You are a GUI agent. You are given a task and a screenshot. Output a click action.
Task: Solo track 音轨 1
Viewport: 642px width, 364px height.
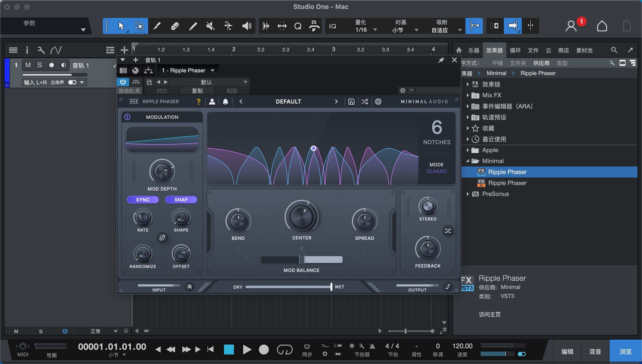pyautogui.click(x=39, y=65)
